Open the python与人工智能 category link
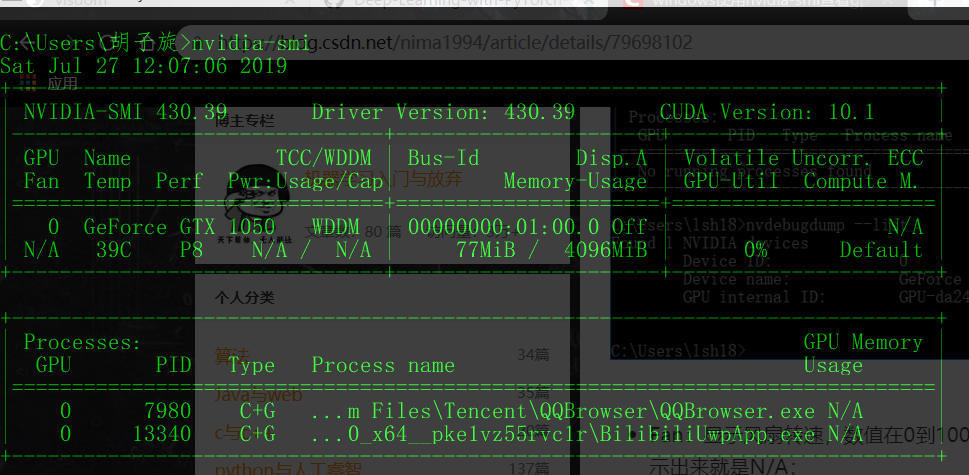 point(288,469)
